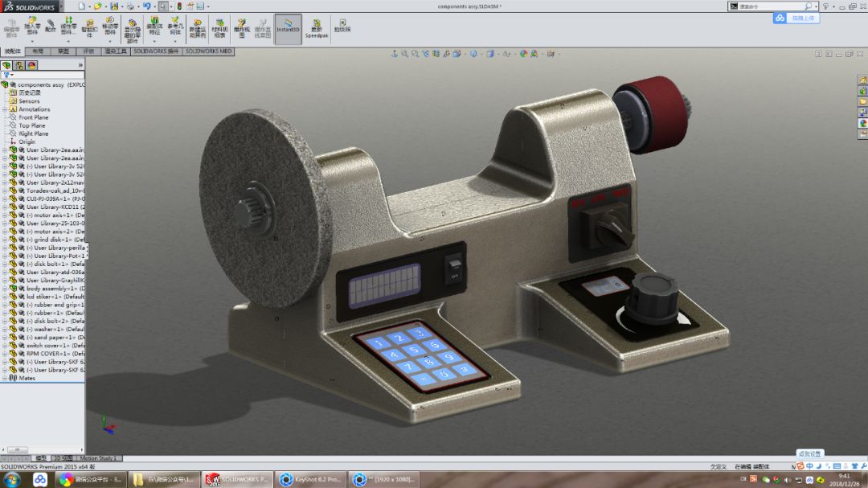Switch to the DisplayManager tab icon
Viewport: 868px width, 488px height.
31,65
